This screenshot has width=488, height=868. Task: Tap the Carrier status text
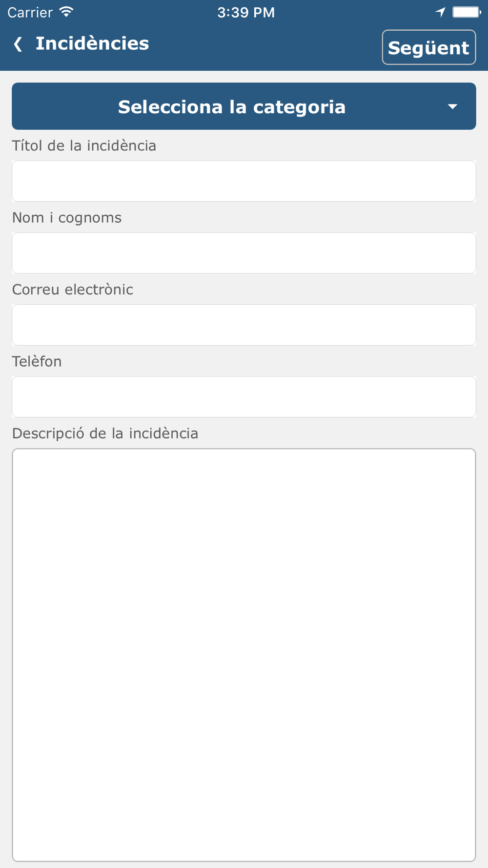tap(30, 12)
